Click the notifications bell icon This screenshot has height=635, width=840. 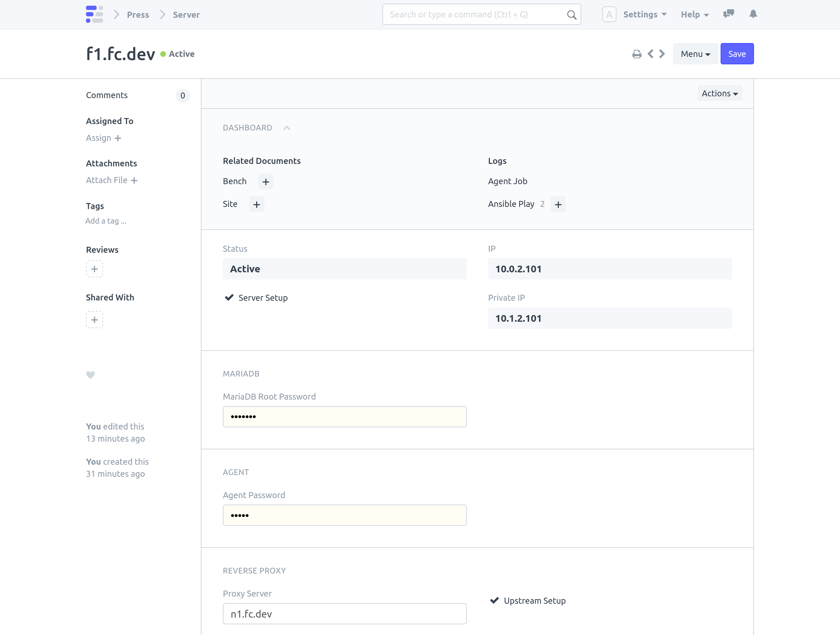(x=753, y=14)
